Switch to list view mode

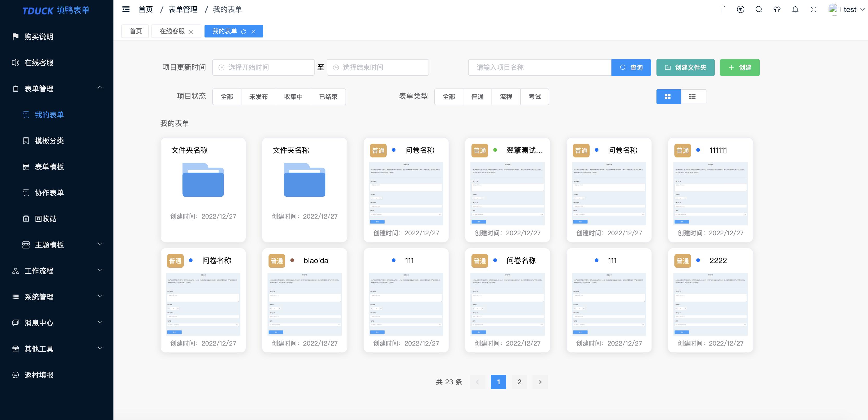coord(693,97)
